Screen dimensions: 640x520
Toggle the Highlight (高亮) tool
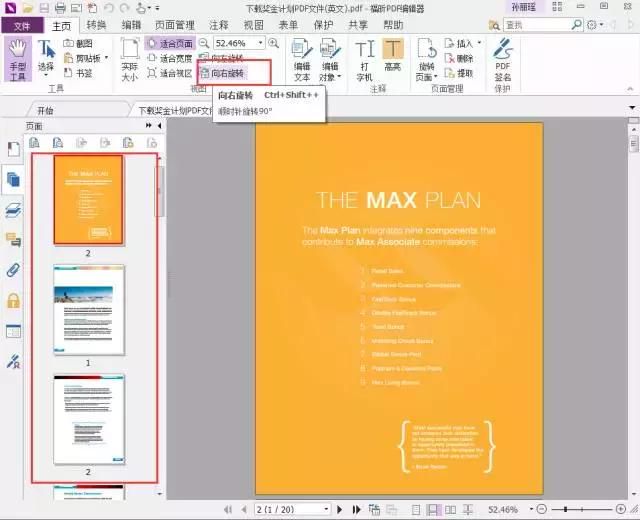393,56
